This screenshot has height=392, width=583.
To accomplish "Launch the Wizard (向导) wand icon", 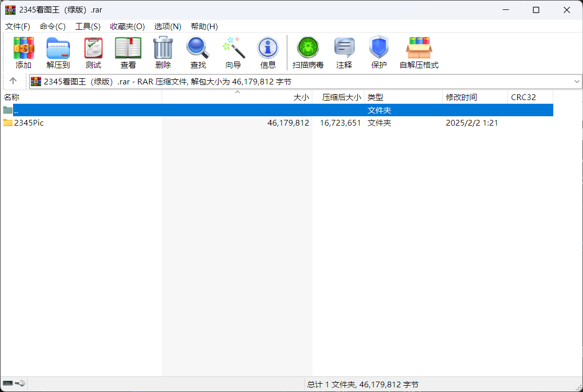I will (233, 48).
